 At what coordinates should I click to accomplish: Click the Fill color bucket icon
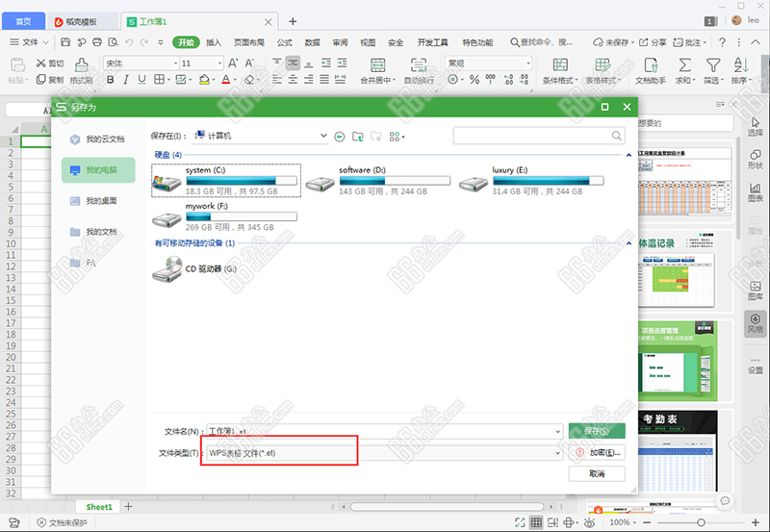pyautogui.click(x=204, y=80)
